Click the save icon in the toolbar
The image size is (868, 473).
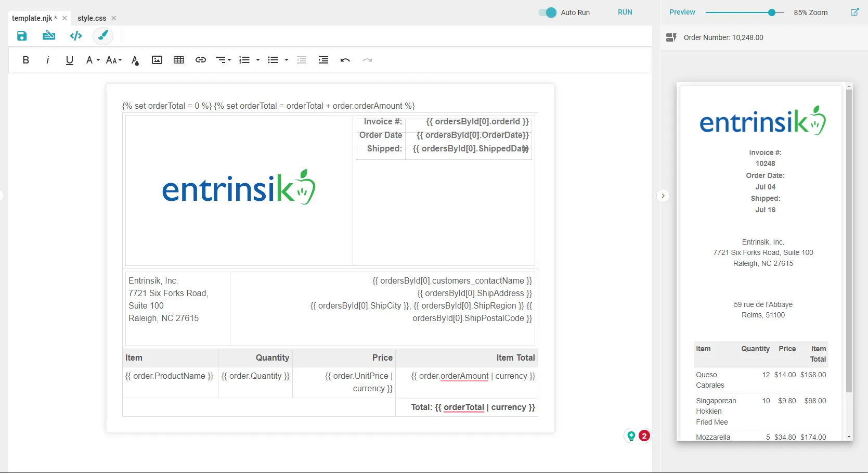click(x=22, y=36)
